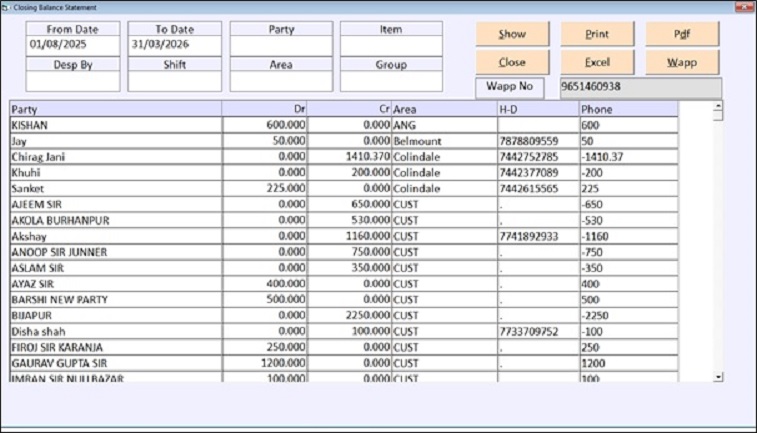Screen dimensions: 757x433
Task: Click the Party column header
Action: click(x=116, y=109)
